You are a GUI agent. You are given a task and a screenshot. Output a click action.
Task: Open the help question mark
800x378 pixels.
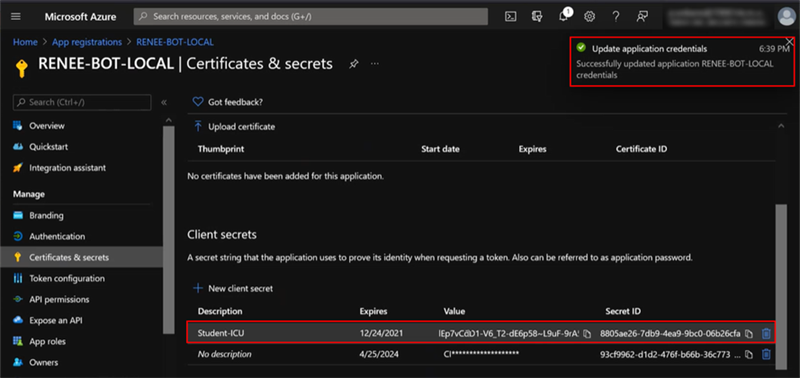616,16
